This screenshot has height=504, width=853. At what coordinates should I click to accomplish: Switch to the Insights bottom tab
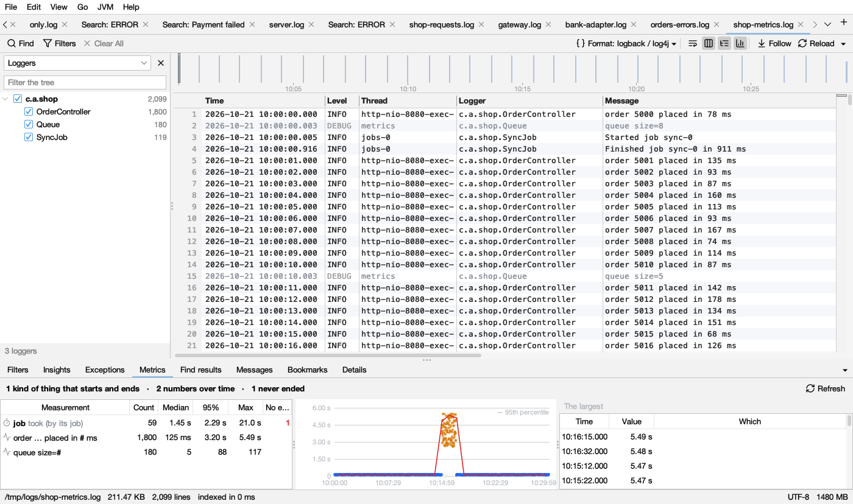point(57,369)
